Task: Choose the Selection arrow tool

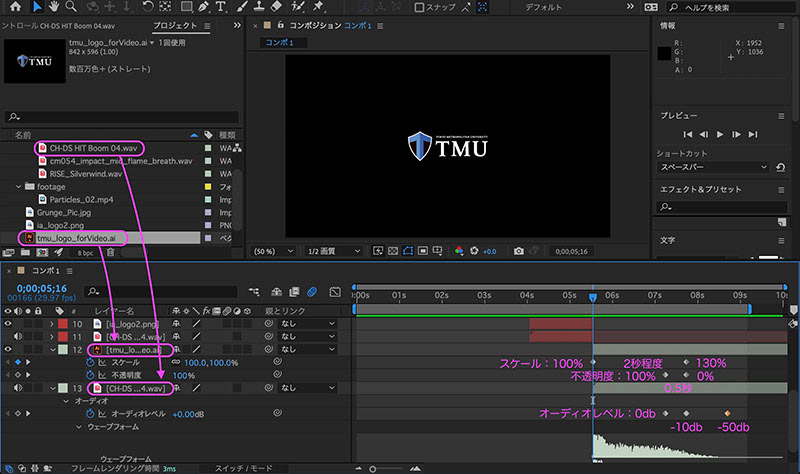Action: [37, 6]
